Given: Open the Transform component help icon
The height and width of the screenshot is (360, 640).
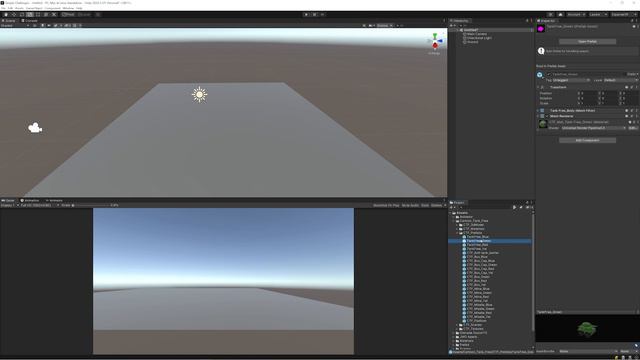Looking at the screenshot, I should [627, 87].
